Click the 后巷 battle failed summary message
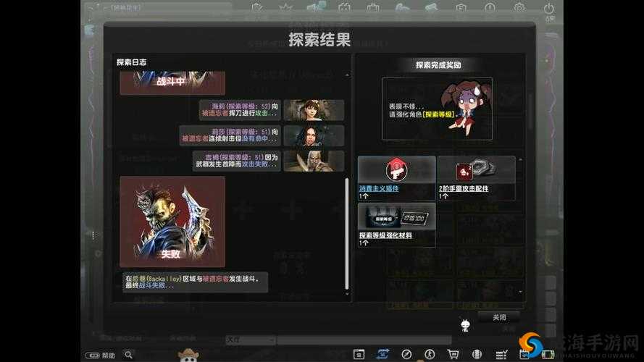Image resolution: width=644 pixels, height=362 pixels. pyautogui.click(x=195, y=282)
